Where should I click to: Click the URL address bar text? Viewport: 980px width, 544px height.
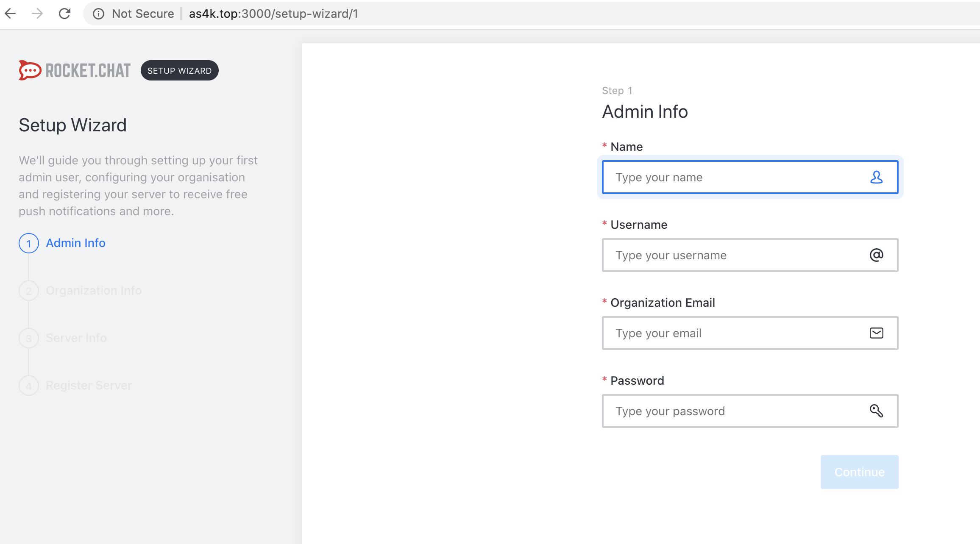(x=273, y=14)
